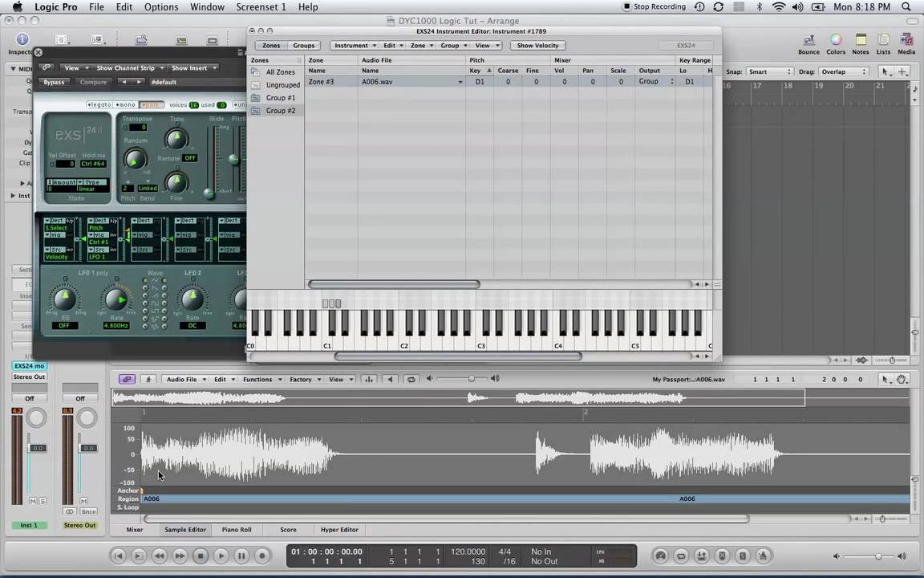Switch to the Hyper Editor tab
This screenshot has width=924, height=578.
[339, 530]
